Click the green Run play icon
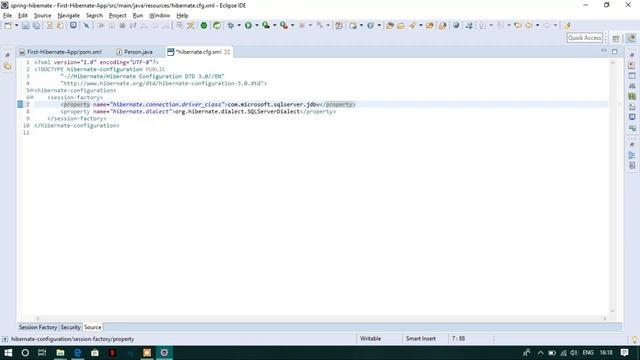Viewport: 640px width, 360px height. click(x=248, y=25)
